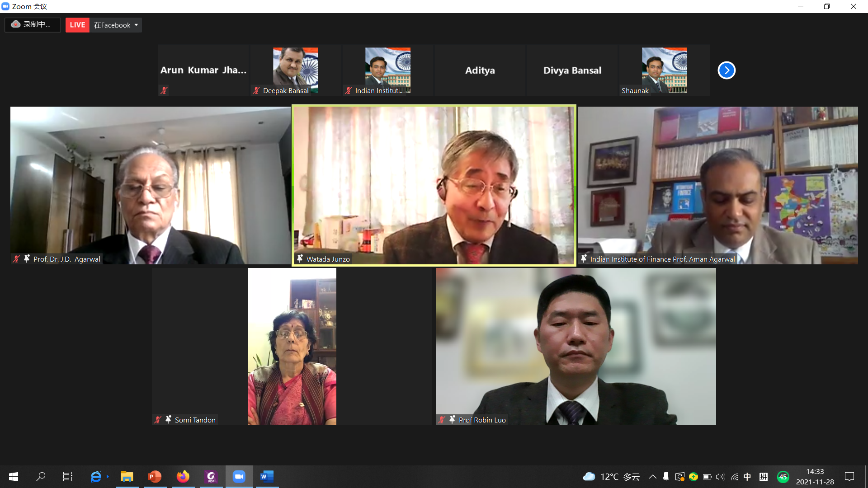Image resolution: width=868 pixels, height=488 pixels.
Task: Click muted mic icon on Prof. Dr. J.D. Agarwal
Action: click(16, 259)
